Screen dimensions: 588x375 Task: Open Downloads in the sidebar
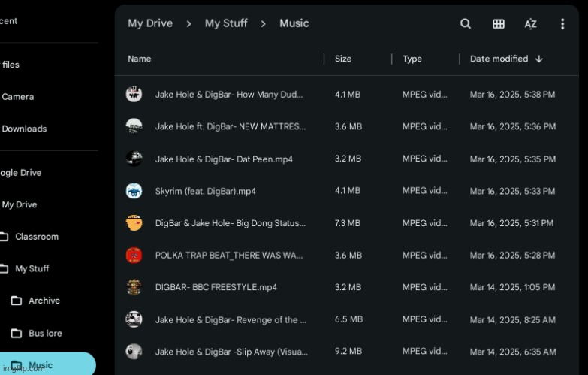[x=24, y=129]
